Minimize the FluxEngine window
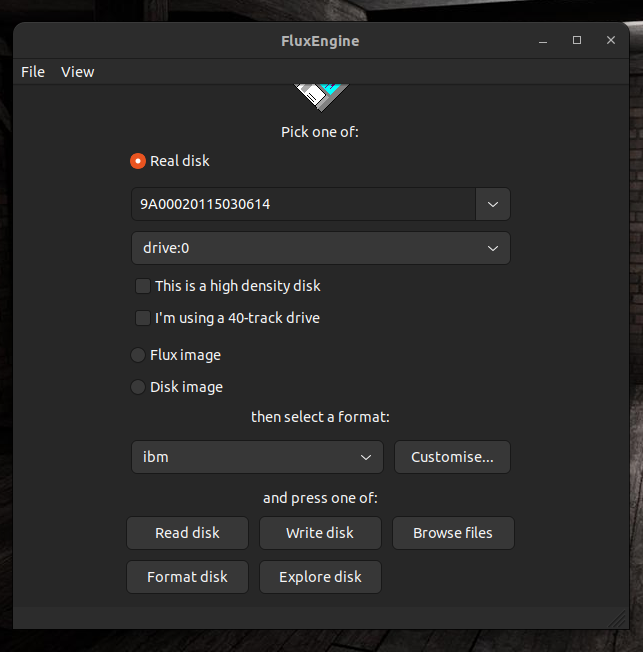Image resolution: width=643 pixels, height=652 pixels. [x=543, y=41]
